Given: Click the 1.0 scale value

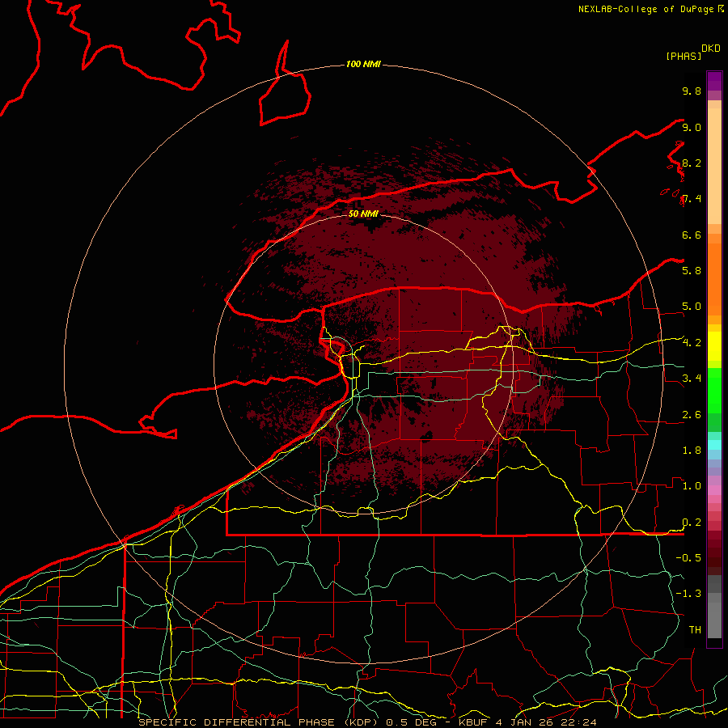Looking at the screenshot, I should (x=692, y=485).
